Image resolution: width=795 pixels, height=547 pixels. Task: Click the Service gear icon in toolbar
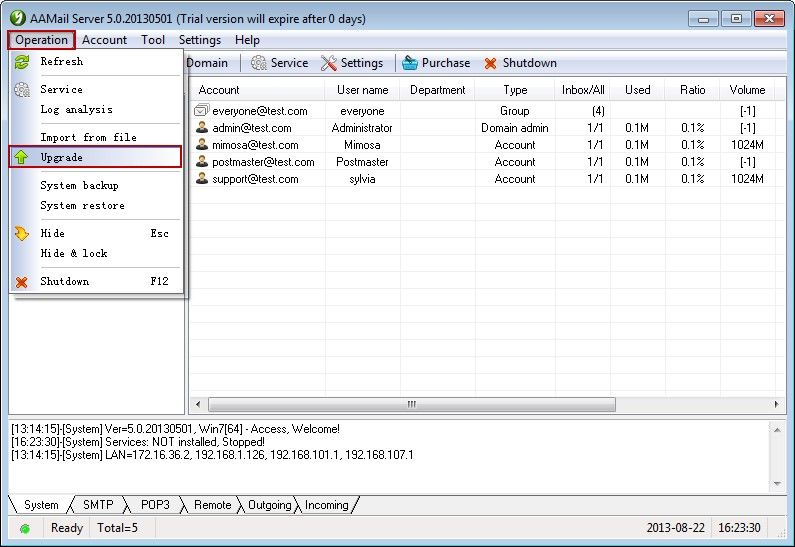coord(259,63)
